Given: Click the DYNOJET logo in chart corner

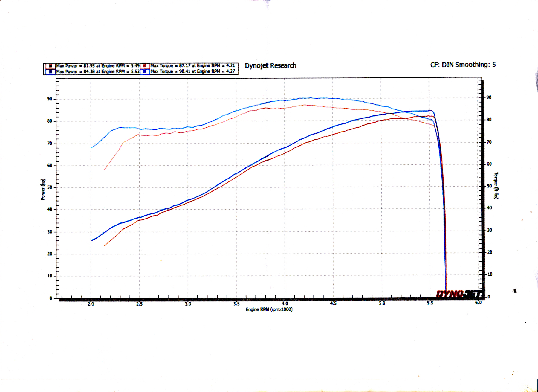Looking at the screenshot, I should [459, 294].
